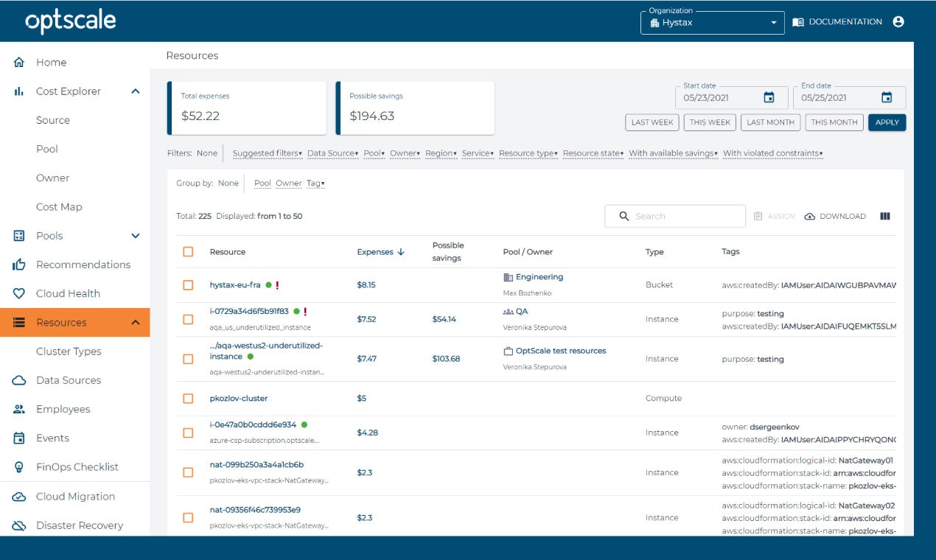Check the pkozlov-cluster row checkbox
Viewport: 936px width, 560px height.
tap(188, 399)
